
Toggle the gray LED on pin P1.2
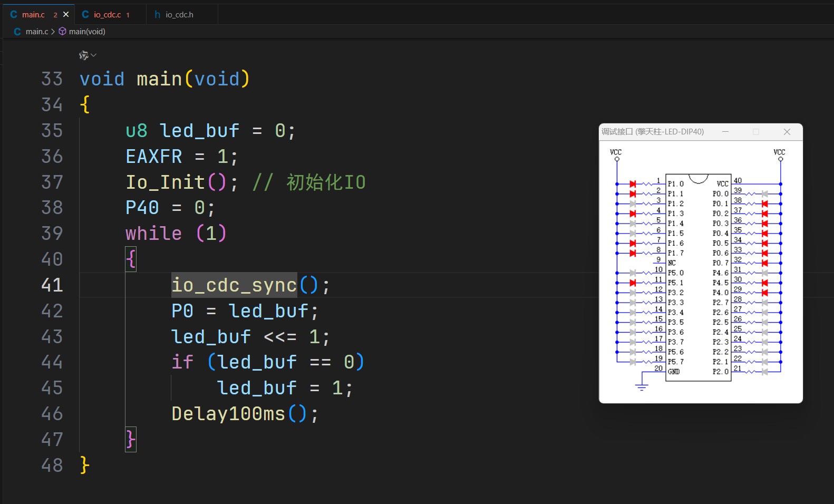point(633,203)
